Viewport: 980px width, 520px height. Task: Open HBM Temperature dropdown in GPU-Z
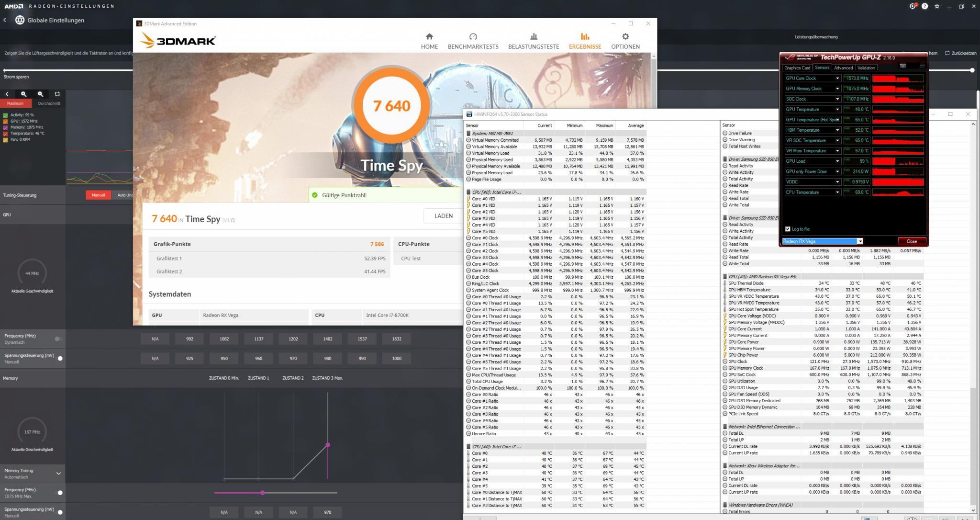(837, 130)
